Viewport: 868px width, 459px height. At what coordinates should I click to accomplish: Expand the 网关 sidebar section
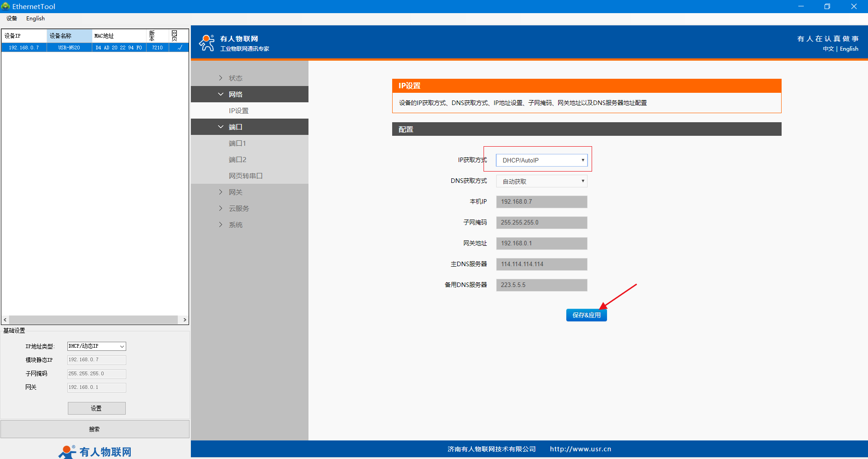point(235,192)
